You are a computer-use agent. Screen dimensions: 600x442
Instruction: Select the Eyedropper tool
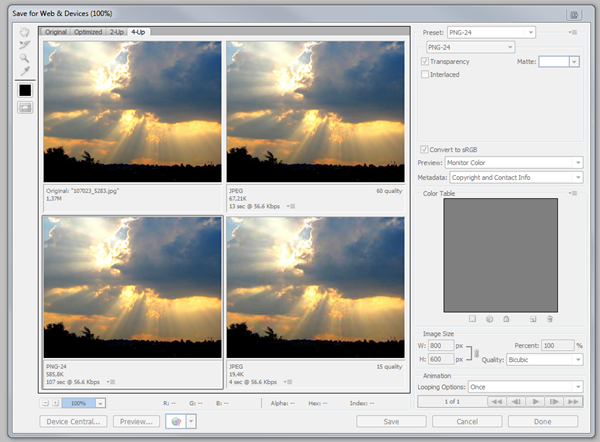(25, 71)
